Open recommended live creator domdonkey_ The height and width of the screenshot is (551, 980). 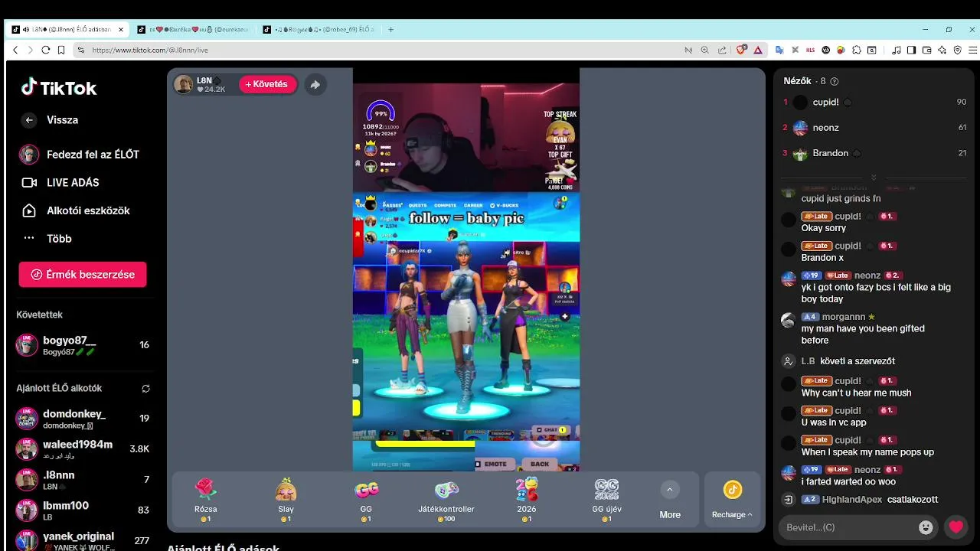click(83, 419)
